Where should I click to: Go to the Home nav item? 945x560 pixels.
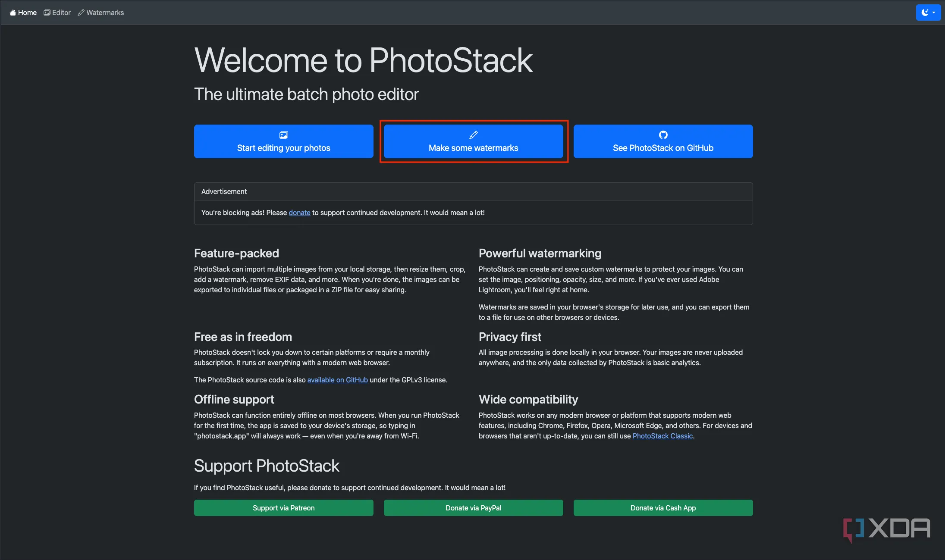click(23, 13)
